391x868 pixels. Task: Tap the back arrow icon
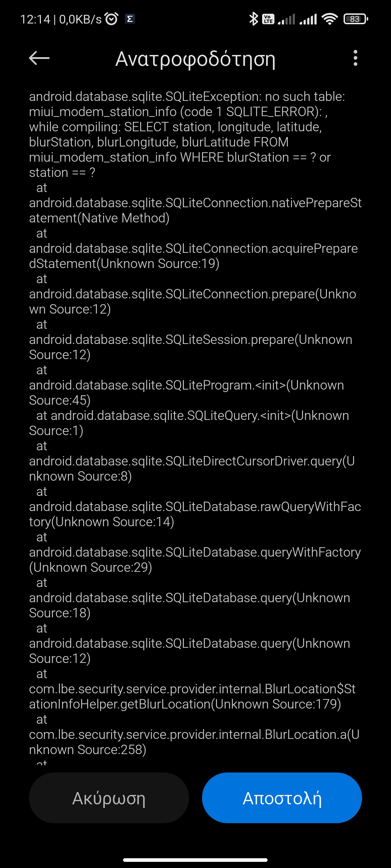point(39,58)
